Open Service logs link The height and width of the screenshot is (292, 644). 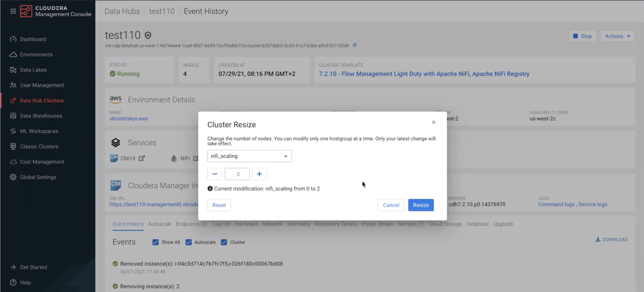pos(592,204)
